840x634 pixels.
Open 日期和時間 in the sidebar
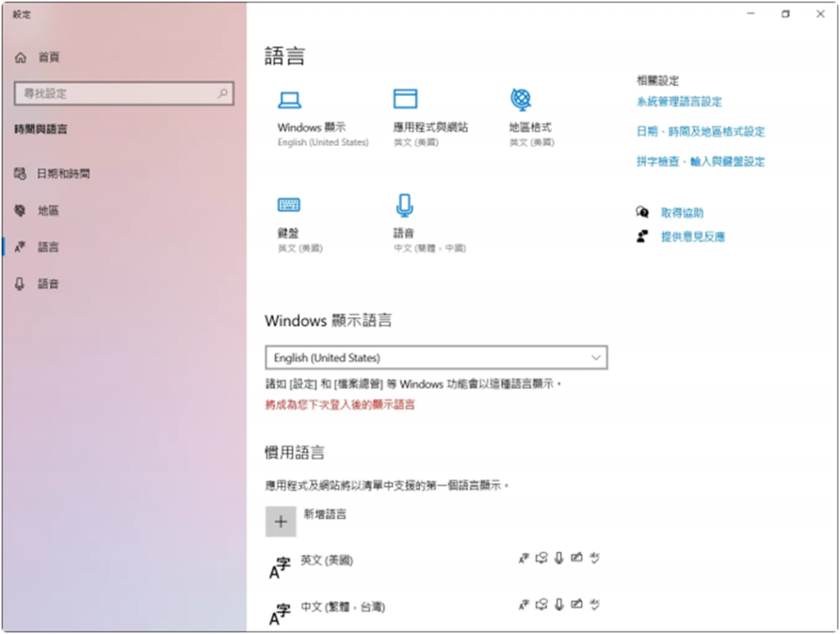click(63, 174)
